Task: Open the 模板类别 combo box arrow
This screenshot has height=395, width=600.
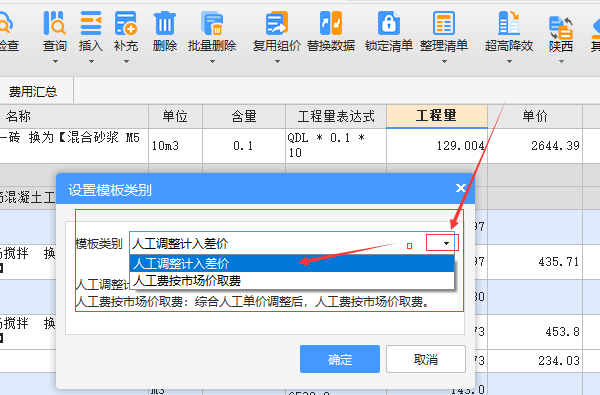Action: [446, 243]
